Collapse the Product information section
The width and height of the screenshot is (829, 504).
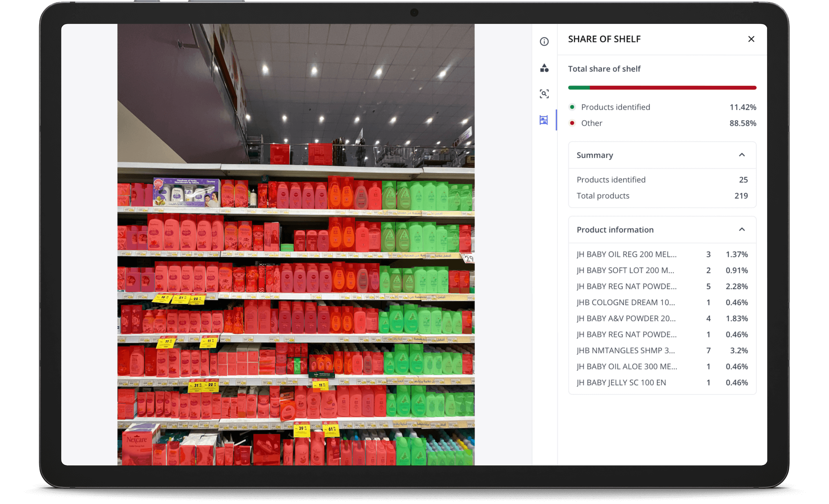click(742, 229)
